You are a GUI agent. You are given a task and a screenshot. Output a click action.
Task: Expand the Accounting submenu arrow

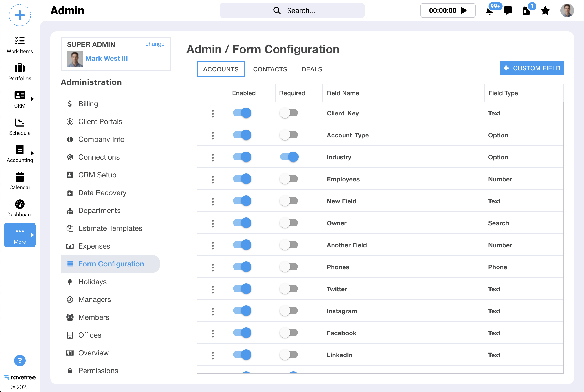pyautogui.click(x=32, y=153)
